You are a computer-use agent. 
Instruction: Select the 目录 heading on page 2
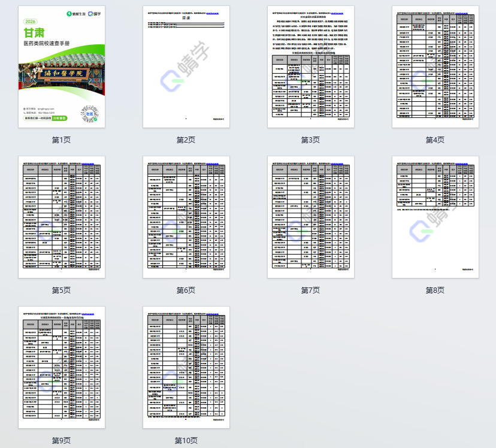[186, 19]
